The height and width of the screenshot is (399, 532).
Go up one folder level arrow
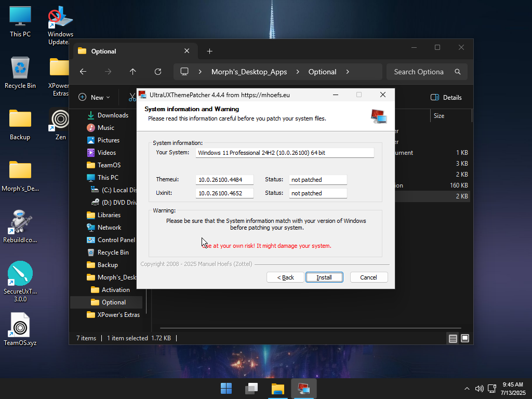[x=132, y=72]
